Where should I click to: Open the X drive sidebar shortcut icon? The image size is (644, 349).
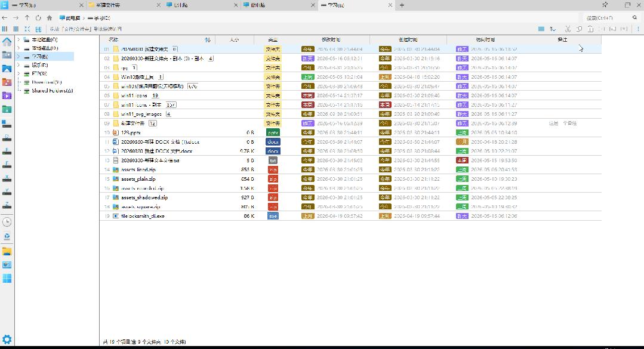click(7, 178)
